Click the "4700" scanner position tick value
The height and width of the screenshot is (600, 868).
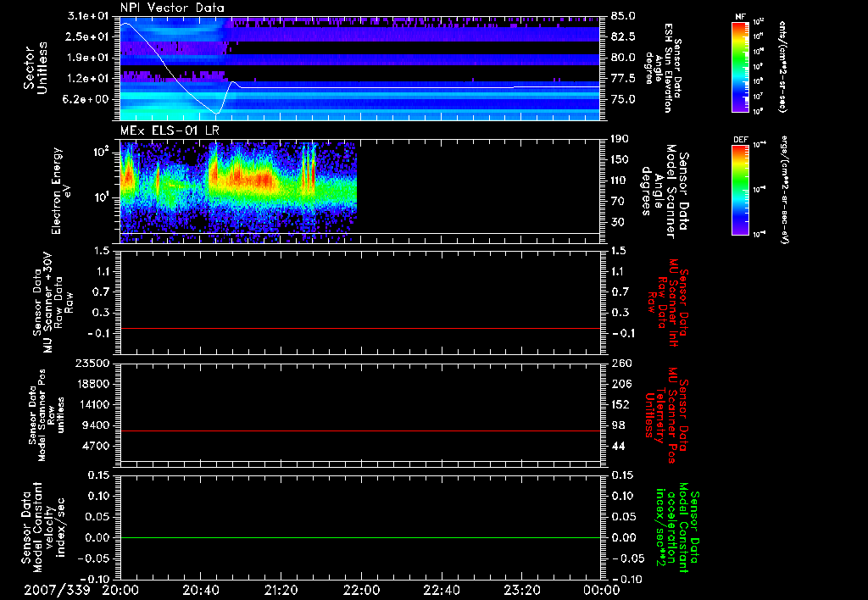click(x=96, y=446)
